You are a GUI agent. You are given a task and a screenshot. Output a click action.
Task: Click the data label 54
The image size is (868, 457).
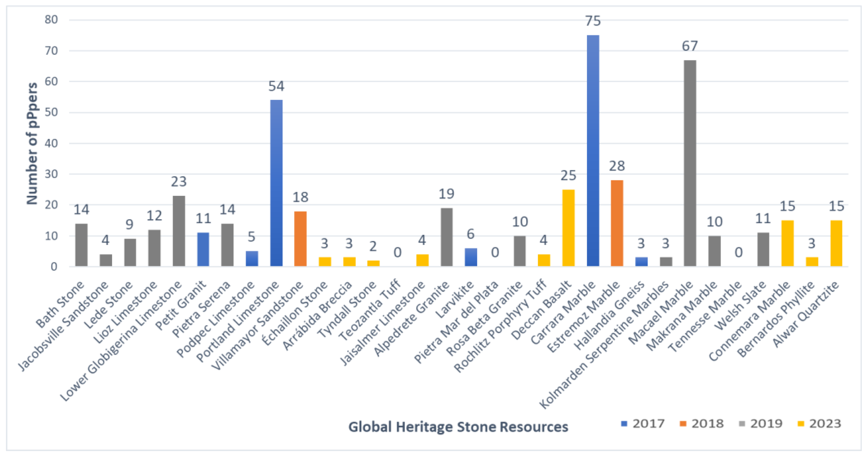point(276,86)
